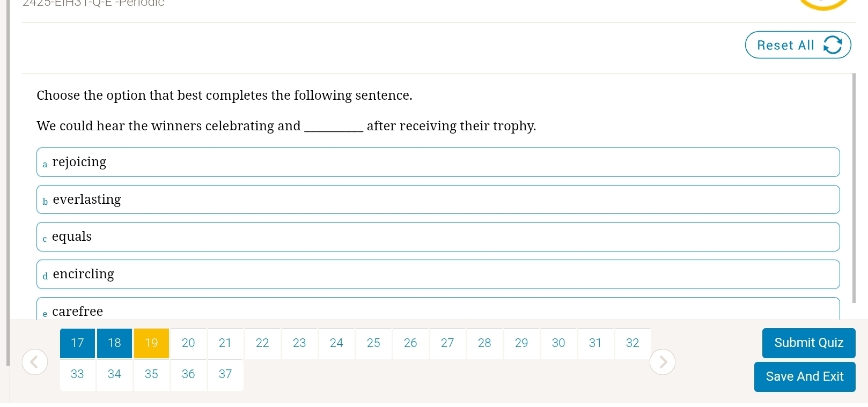Navigate to question 20
This screenshot has width=868, height=407.
(x=188, y=343)
